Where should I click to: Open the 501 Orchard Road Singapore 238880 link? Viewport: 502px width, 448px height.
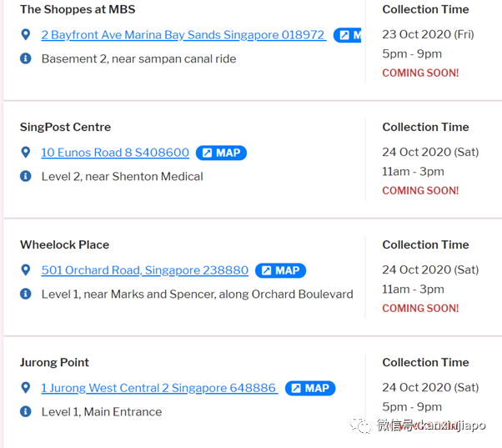click(x=145, y=270)
